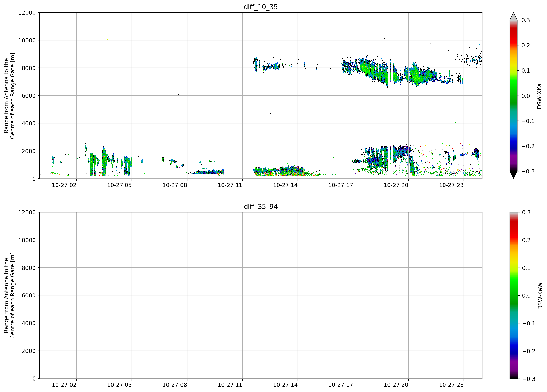Click the 10-27 08 time tick in diff_35_94
The width and height of the screenshot is (547, 392).
point(175,385)
